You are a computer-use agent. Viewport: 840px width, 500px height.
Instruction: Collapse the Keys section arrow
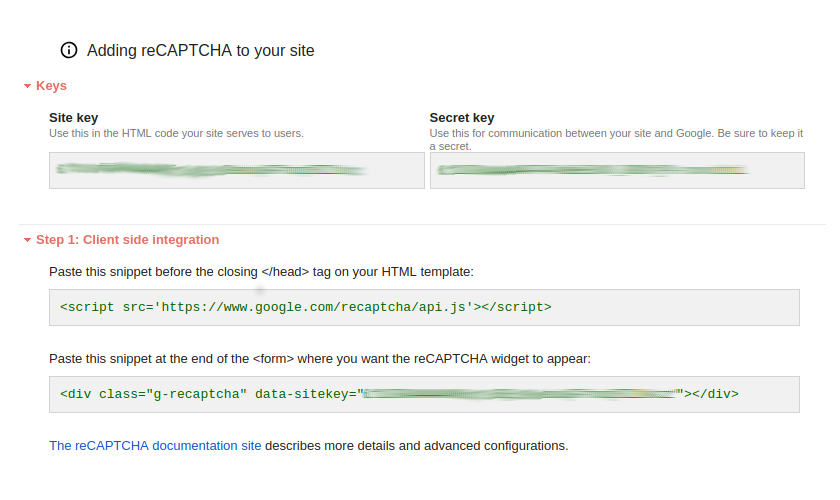click(x=28, y=87)
